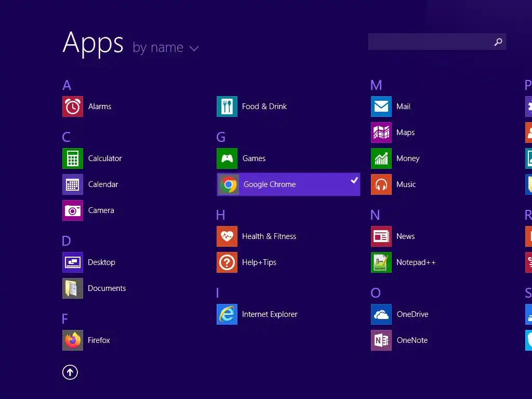
Task: Click the letter header M
Action: [376, 85]
